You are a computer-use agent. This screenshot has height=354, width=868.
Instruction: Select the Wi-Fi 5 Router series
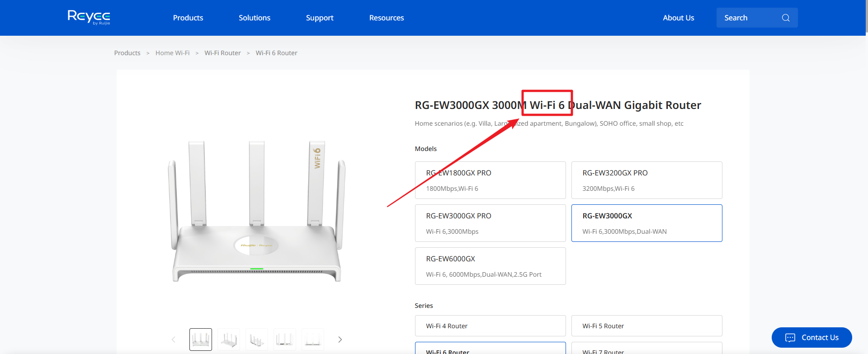pos(646,326)
